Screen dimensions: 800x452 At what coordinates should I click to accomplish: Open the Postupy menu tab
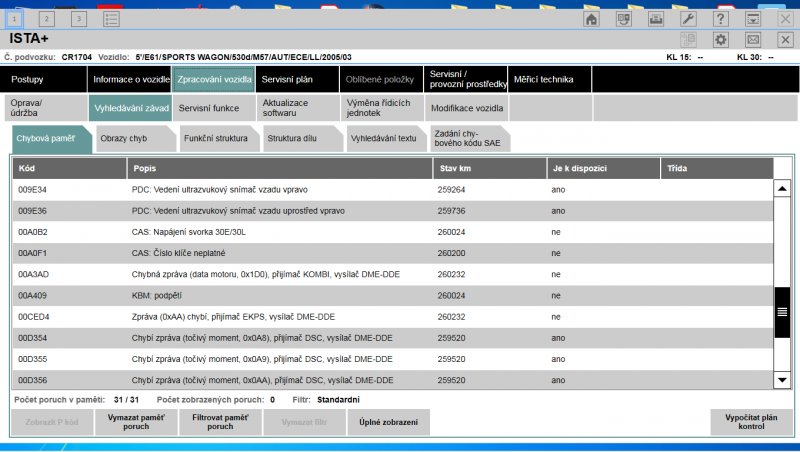pyautogui.click(x=44, y=79)
